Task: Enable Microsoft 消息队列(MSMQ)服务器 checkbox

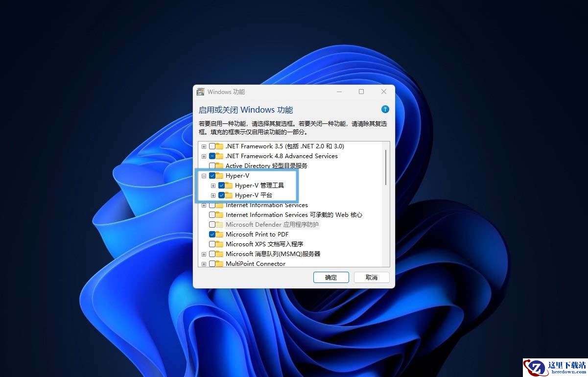Action: (212, 254)
